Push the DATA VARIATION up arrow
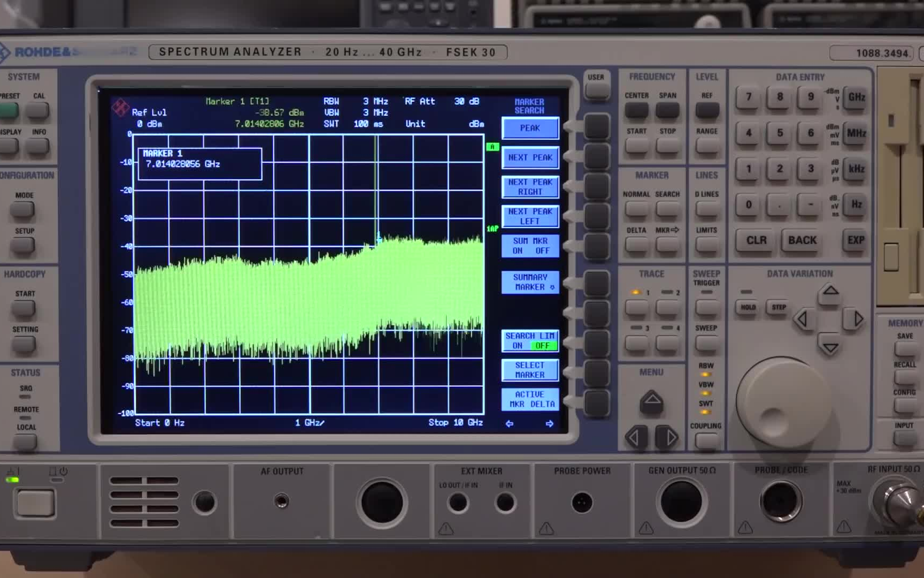The width and height of the screenshot is (924, 578). (x=830, y=294)
